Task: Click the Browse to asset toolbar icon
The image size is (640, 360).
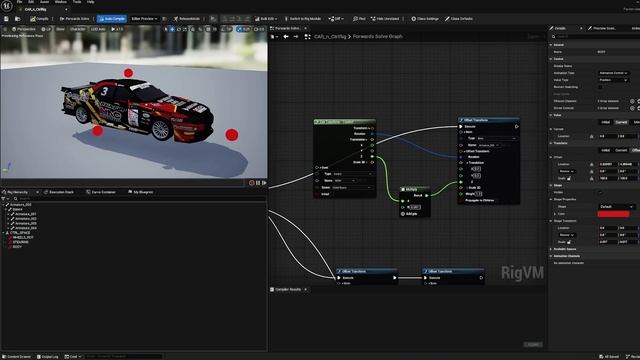Action: (18, 19)
